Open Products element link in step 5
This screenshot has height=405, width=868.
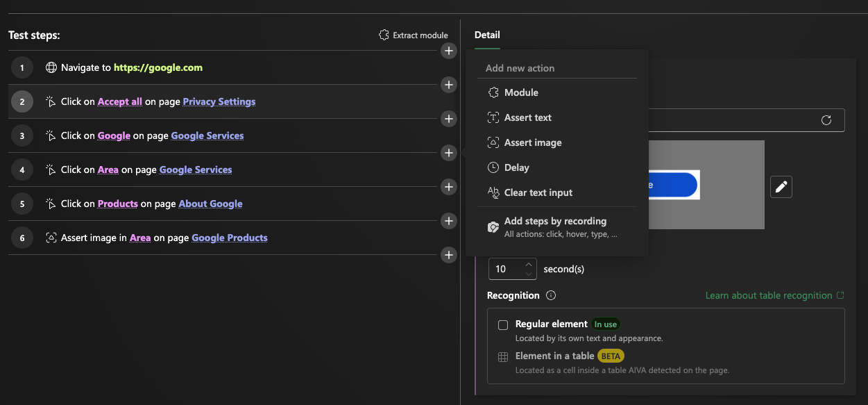pos(118,204)
